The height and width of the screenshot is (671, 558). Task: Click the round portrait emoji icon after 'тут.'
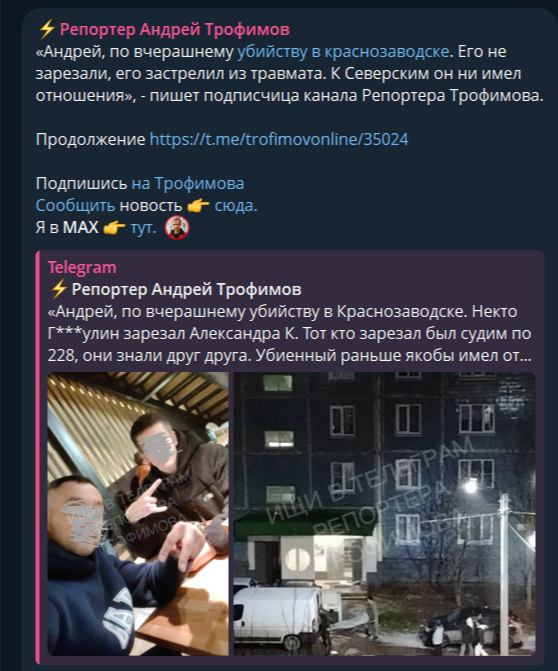pos(177,228)
